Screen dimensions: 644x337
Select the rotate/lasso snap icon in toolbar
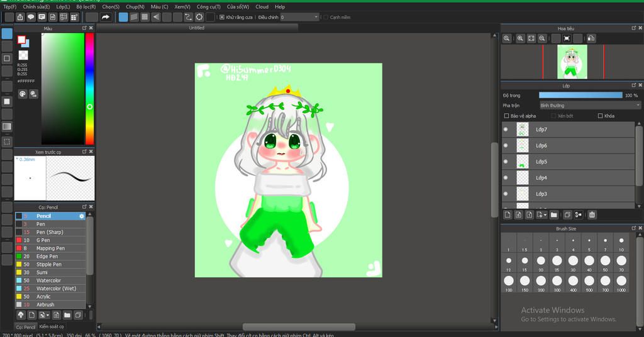point(188,17)
